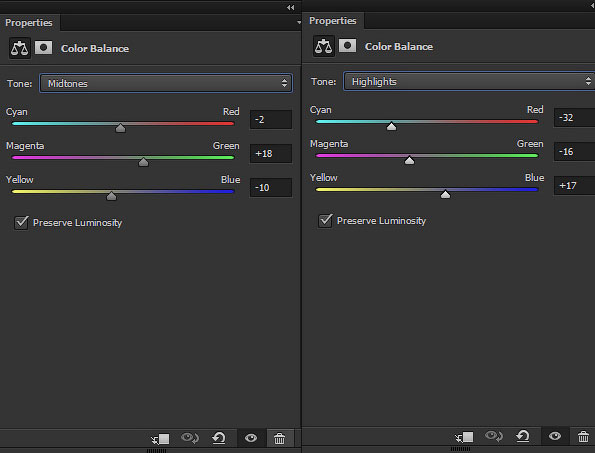Click Yellow label in Midtones panel
Viewport: 595px width, 453px height.
pos(19,180)
